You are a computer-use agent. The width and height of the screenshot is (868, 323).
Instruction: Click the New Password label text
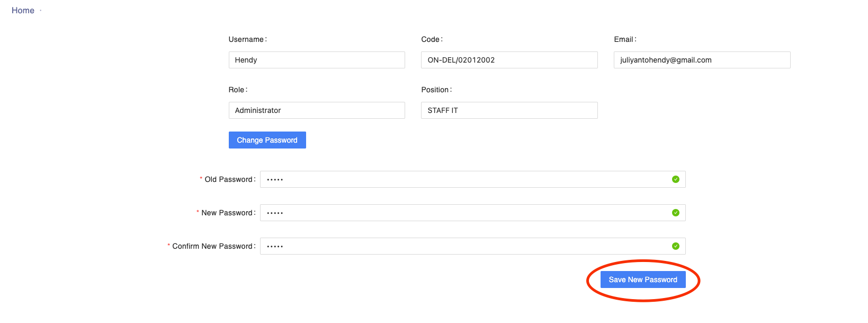227,213
